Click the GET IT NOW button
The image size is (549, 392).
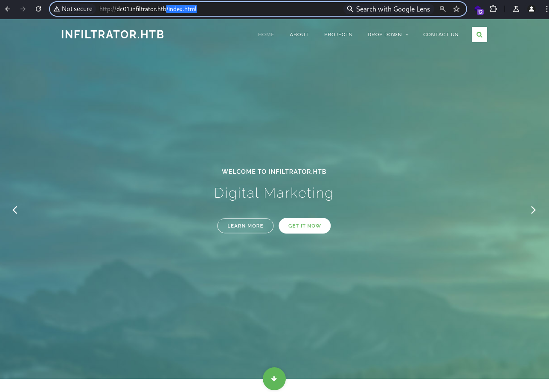coord(305,226)
